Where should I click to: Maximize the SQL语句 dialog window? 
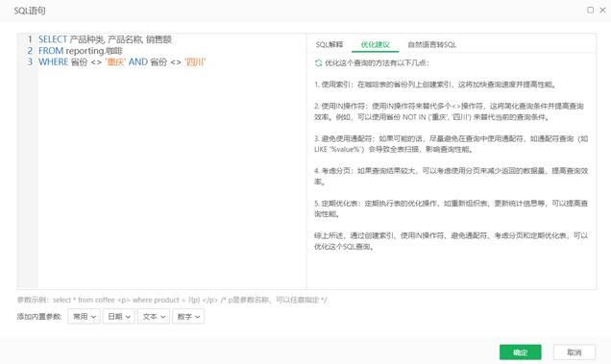591,10
